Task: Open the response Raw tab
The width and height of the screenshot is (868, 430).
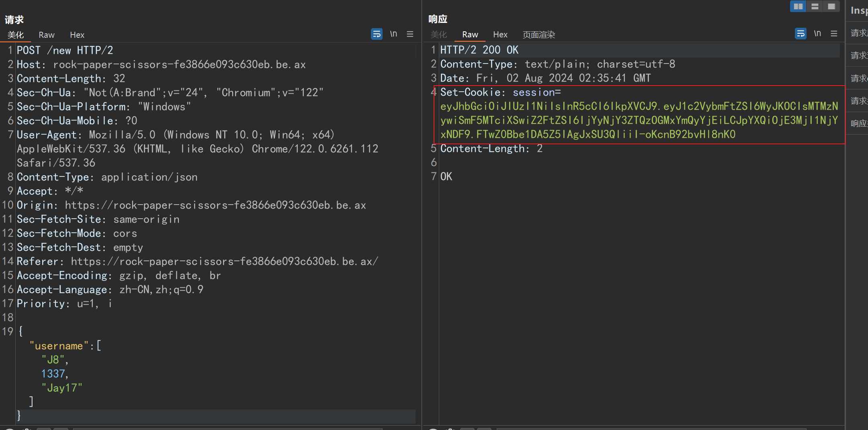Action: coord(470,35)
